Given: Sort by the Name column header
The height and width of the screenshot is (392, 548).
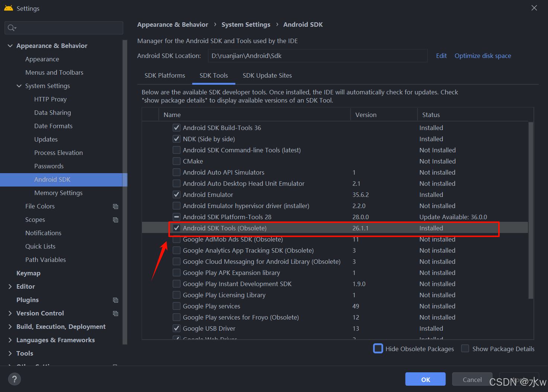Looking at the screenshot, I should click(x=254, y=115).
